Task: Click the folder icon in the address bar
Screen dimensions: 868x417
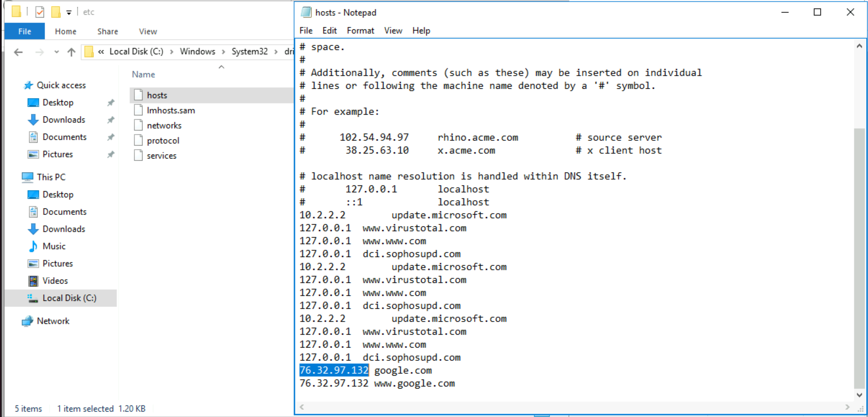Action: click(89, 52)
